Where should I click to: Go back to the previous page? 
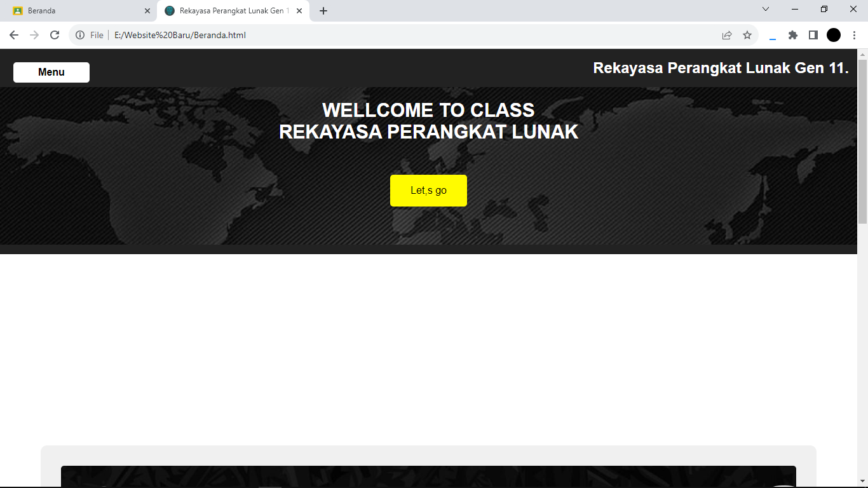coord(14,35)
